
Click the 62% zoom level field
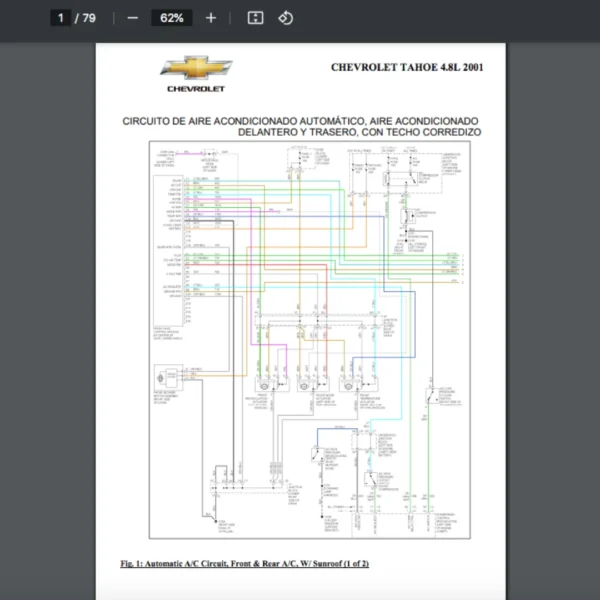point(170,18)
